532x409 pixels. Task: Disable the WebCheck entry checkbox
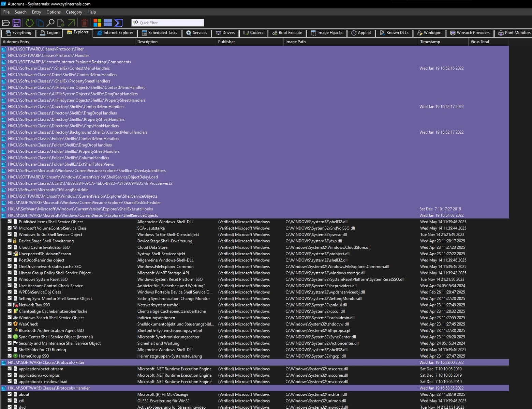click(x=10, y=324)
